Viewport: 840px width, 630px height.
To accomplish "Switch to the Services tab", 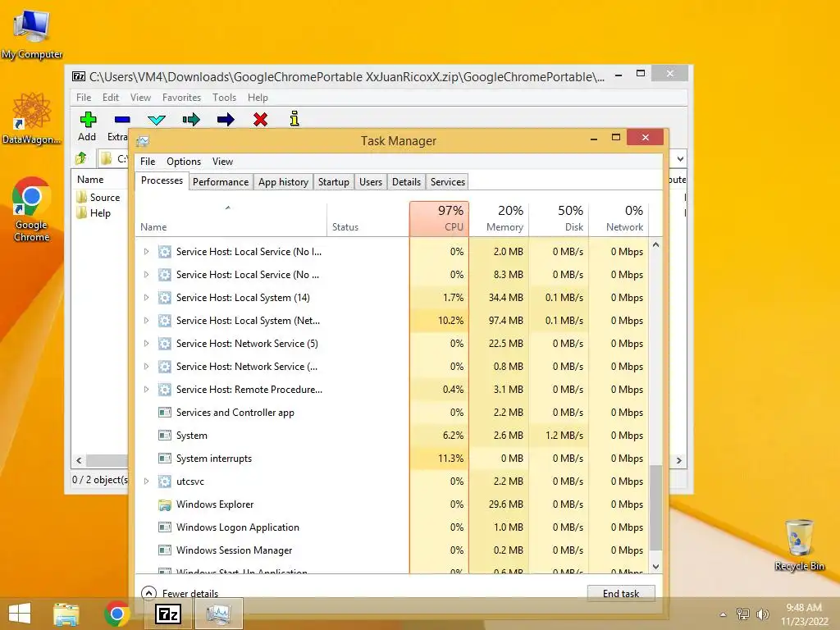I will point(447,182).
